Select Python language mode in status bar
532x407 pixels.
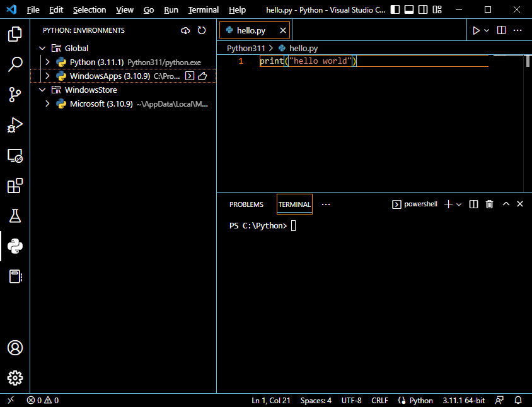pyautogui.click(x=421, y=401)
